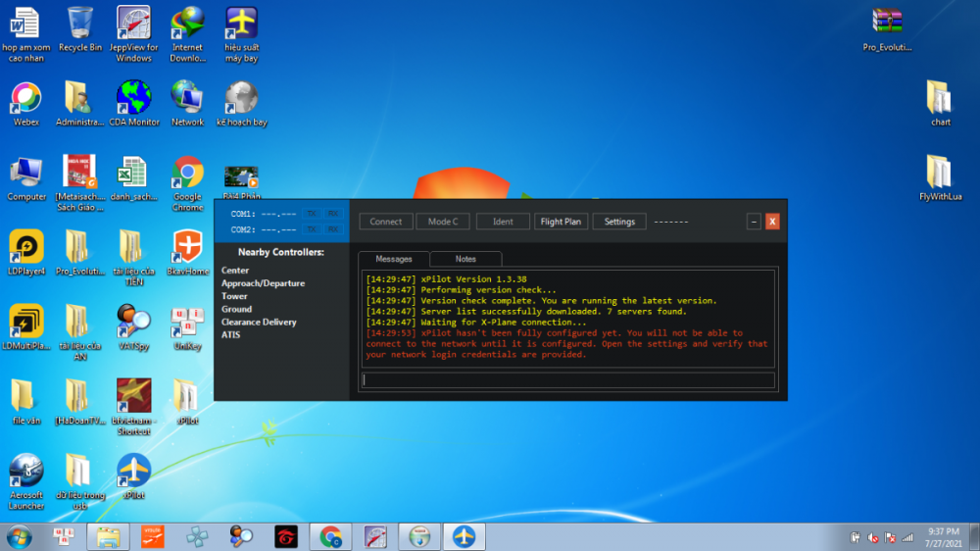Open the xPilot Settings button
The width and height of the screenshot is (980, 551).
point(619,222)
